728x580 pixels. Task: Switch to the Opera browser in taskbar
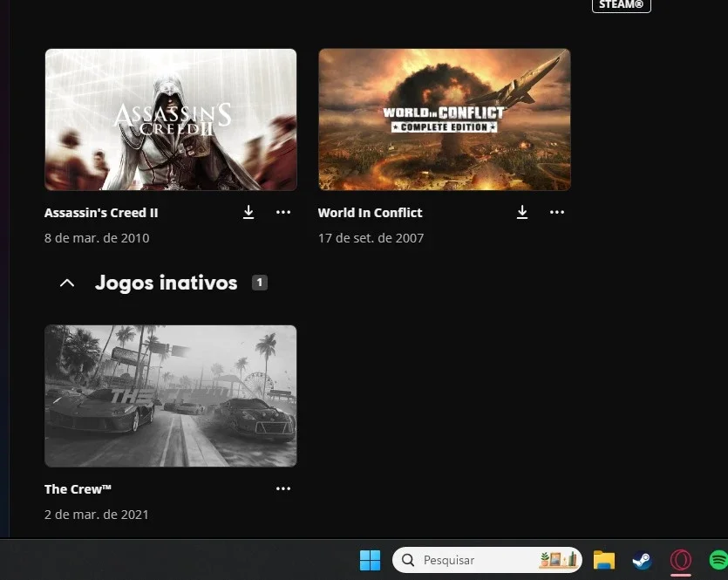pos(681,560)
